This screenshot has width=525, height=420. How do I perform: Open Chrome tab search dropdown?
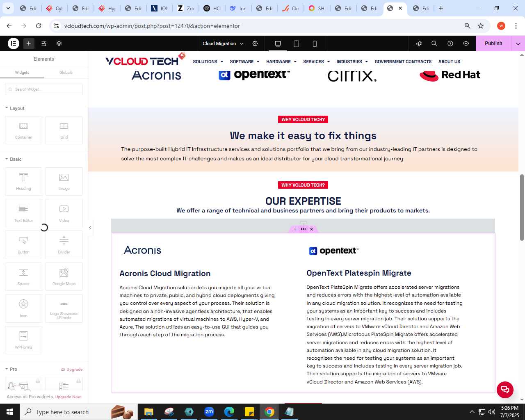8,8
